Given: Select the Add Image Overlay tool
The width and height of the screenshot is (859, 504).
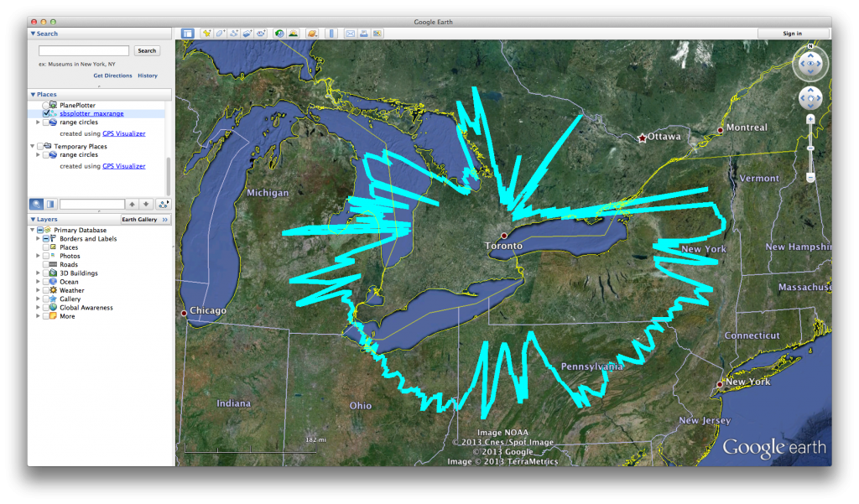Looking at the screenshot, I should [247, 34].
